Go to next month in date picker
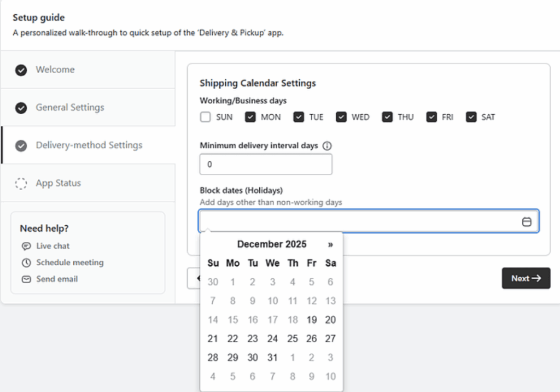 330,244
